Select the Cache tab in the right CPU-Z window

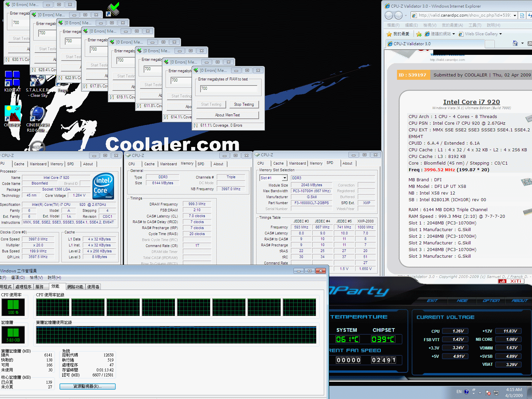tap(278, 163)
